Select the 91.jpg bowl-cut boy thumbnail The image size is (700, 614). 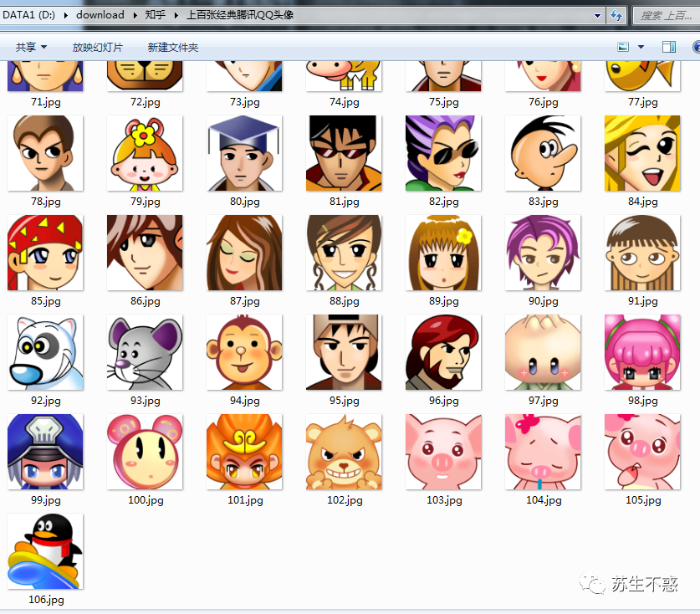pyautogui.click(x=643, y=253)
